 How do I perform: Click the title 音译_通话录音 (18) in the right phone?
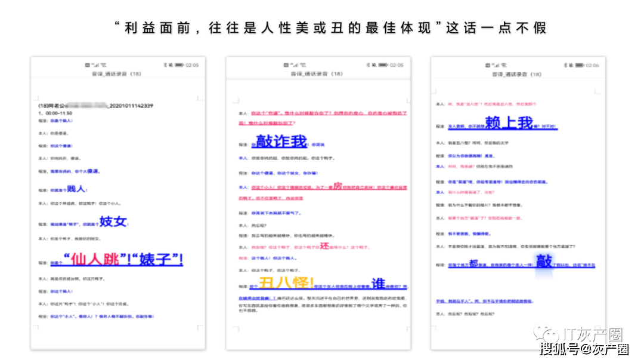(516, 75)
